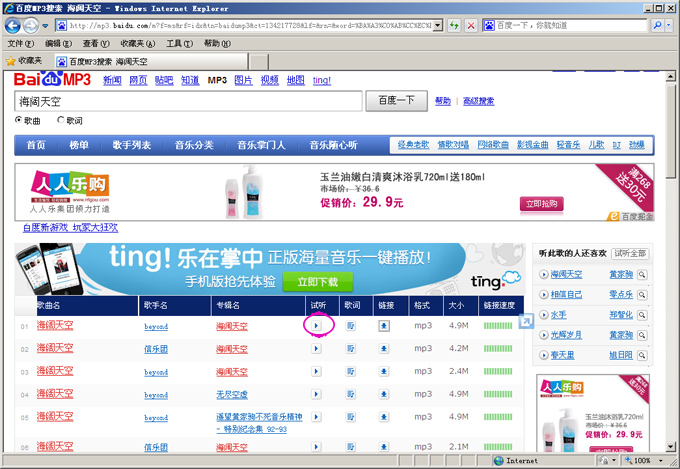Open a new blank browser tab
This screenshot has width=680, height=469.
pos(259,62)
